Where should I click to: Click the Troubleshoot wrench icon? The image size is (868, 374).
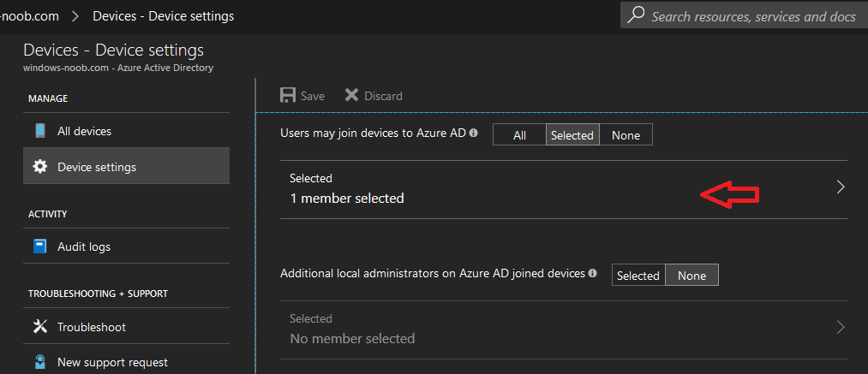click(x=40, y=327)
